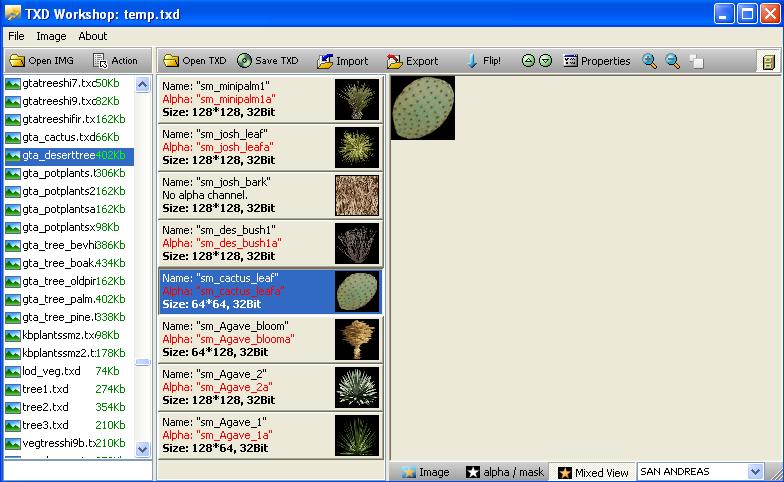Select sm_cactus_leaf texture entry

(270, 291)
